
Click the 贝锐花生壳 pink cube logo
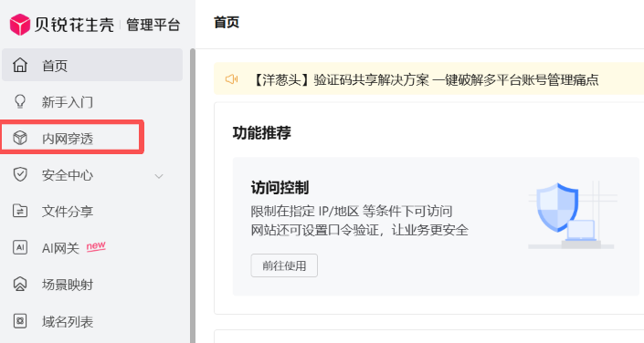(x=20, y=25)
